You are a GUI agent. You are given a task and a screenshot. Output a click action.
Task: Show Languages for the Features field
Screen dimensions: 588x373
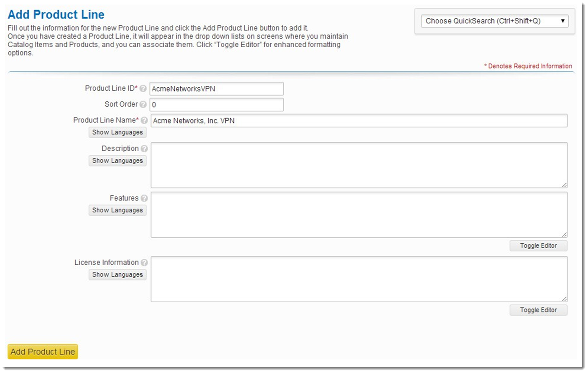118,210
